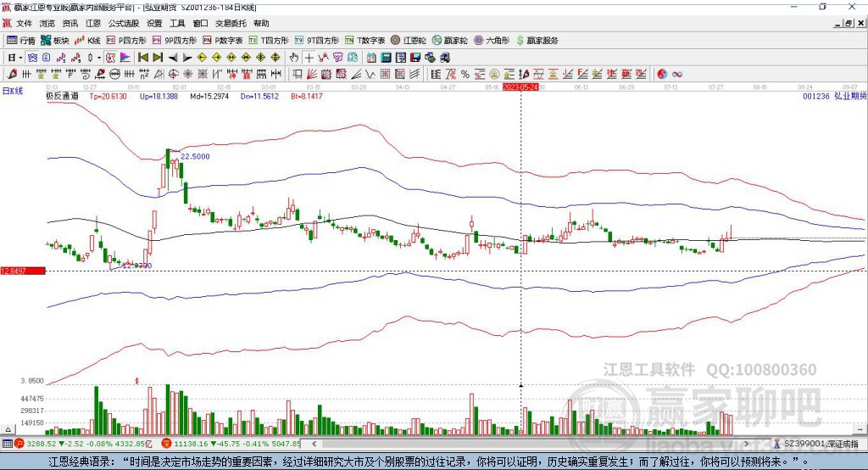
Task: Select the zigzag wave line tool
Action: pos(370,75)
